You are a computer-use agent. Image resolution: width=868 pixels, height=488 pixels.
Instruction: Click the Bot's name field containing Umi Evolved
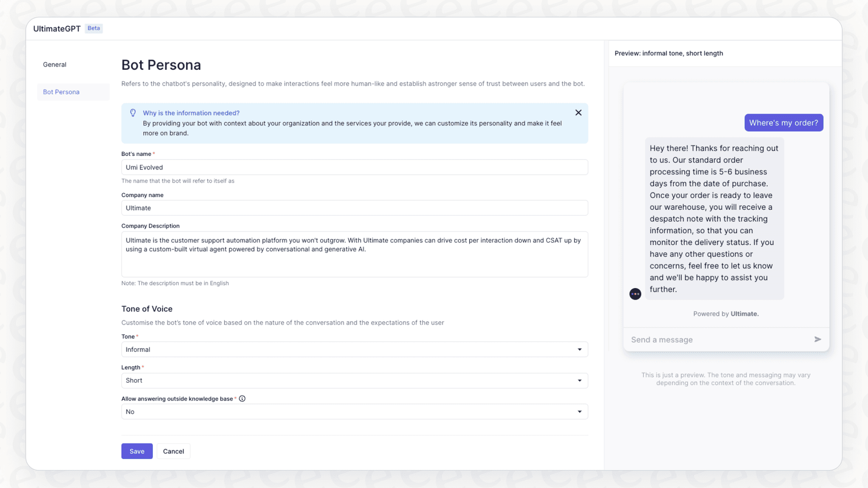(354, 167)
